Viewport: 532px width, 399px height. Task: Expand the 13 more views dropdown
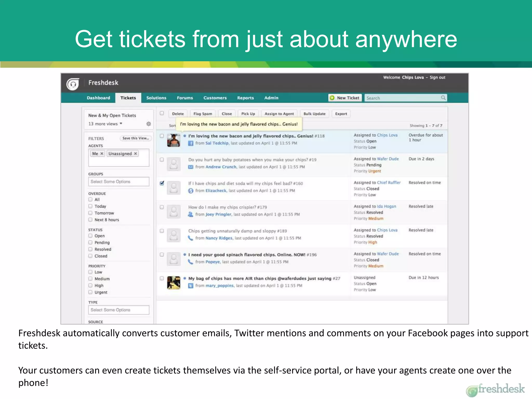coord(105,124)
